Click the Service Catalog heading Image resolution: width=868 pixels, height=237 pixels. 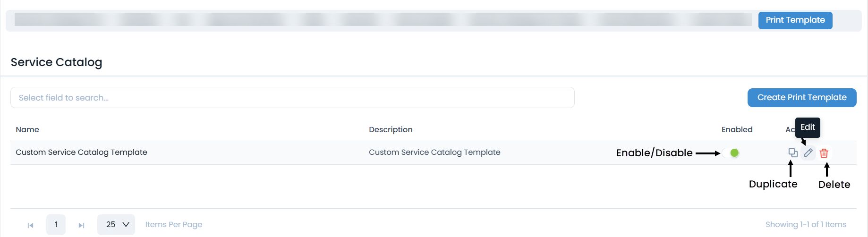pos(56,62)
